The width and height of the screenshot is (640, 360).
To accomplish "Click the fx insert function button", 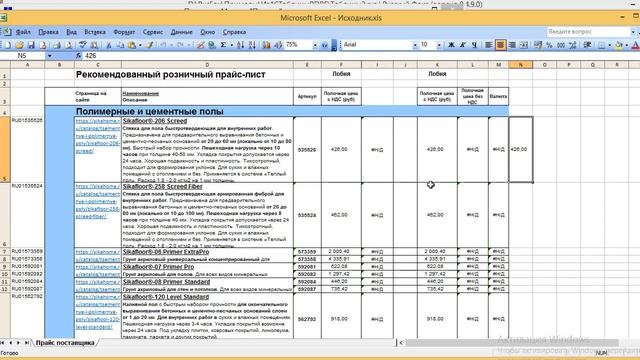I will (78, 56).
